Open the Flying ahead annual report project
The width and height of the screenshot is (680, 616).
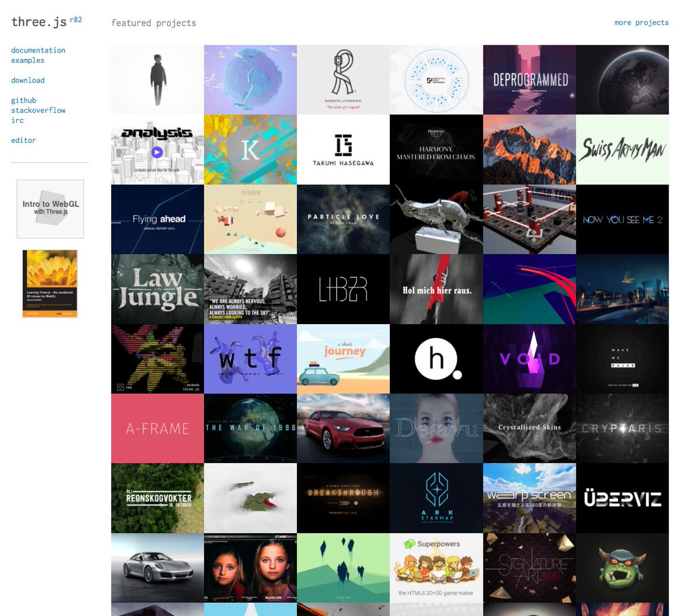[158, 219]
